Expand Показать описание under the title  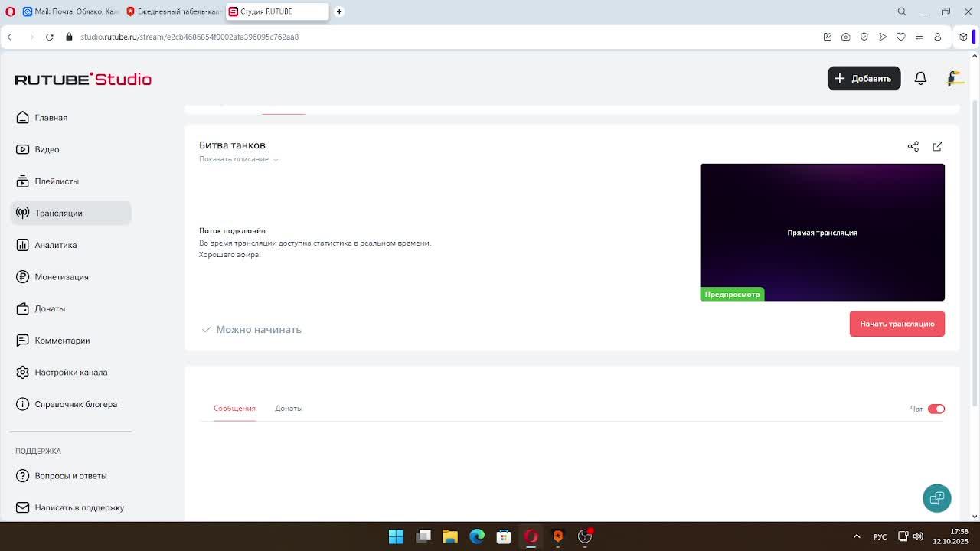click(x=238, y=159)
